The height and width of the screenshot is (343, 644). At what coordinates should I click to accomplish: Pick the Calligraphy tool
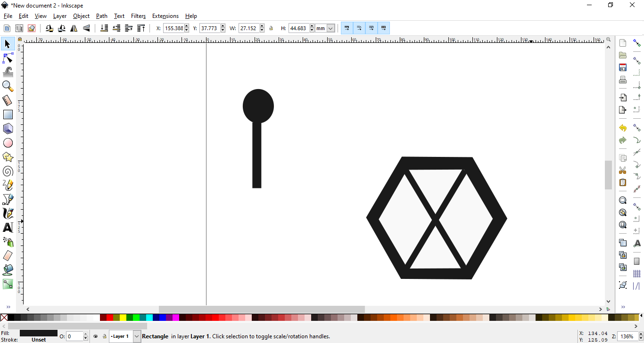pos(8,213)
